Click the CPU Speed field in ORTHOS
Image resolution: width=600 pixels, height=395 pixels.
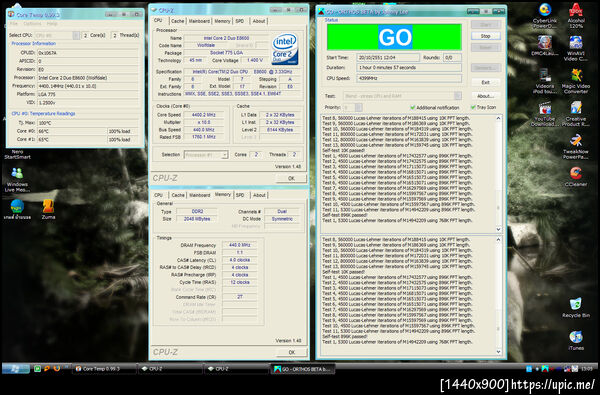[x=409, y=78]
